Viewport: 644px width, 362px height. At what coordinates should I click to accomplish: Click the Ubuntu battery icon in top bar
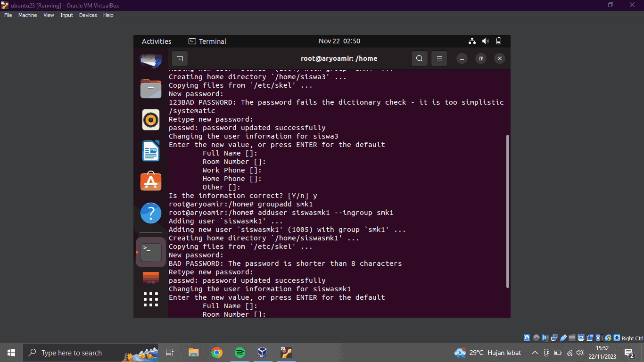(499, 41)
